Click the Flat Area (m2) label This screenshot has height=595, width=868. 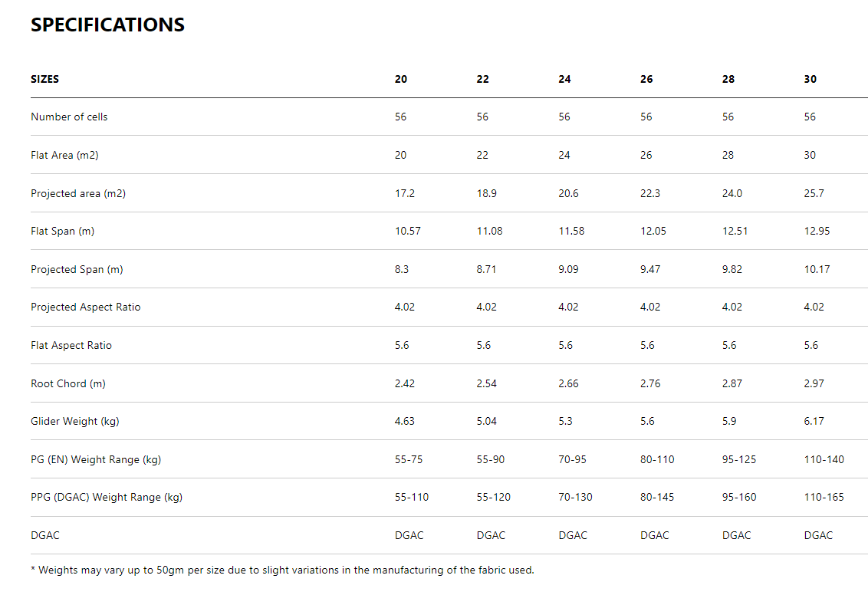(x=64, y=155)
